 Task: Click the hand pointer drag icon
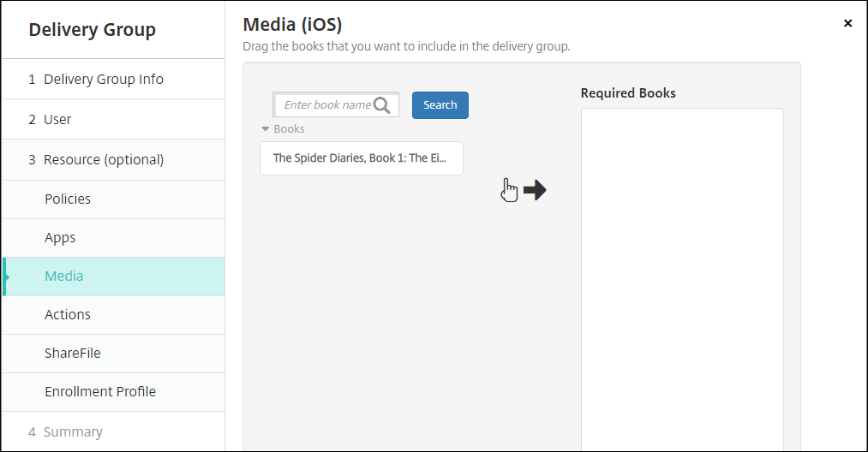point(510,190)
